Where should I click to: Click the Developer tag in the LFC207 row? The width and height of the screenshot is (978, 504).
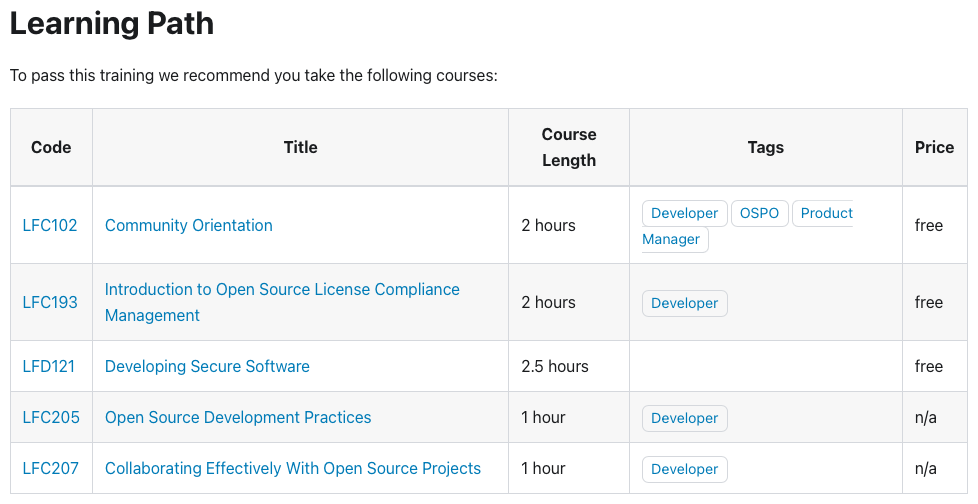[684, 469]
